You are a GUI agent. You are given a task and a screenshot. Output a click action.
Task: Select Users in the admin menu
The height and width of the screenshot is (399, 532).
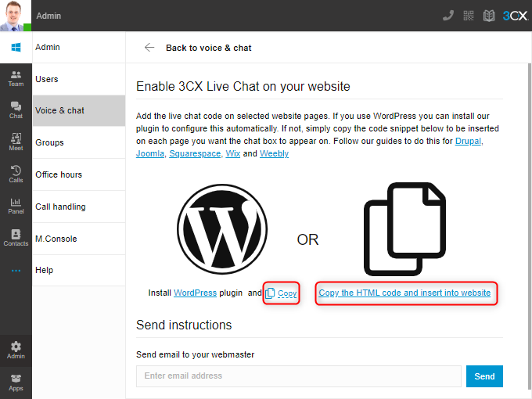(x=79, y=79)
